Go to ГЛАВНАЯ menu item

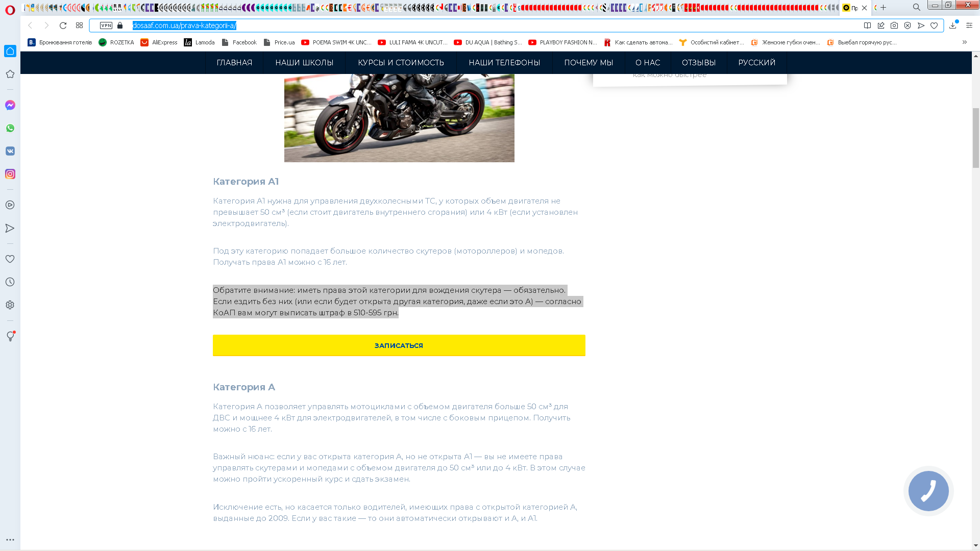tap(234, 63)
